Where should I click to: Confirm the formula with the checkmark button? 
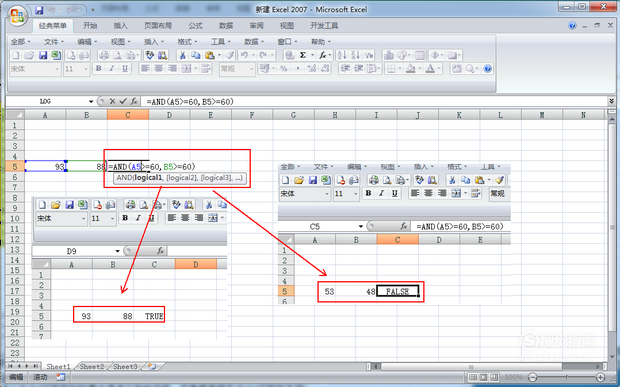(x=123, y=102)
